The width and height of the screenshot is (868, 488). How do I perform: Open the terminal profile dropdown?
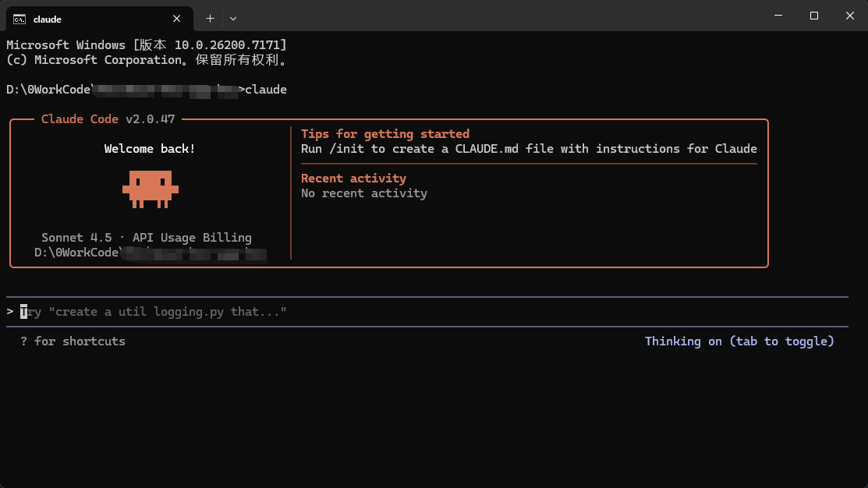tap(233, 19)
